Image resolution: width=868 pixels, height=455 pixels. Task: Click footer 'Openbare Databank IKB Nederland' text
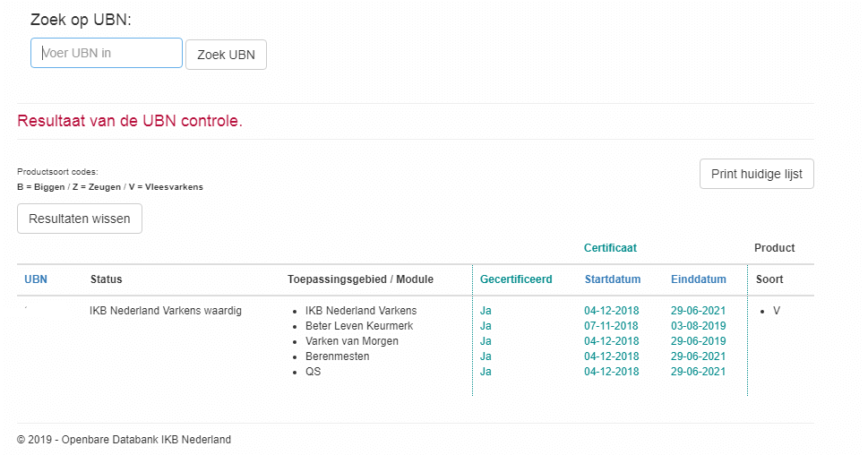[146, 440]
